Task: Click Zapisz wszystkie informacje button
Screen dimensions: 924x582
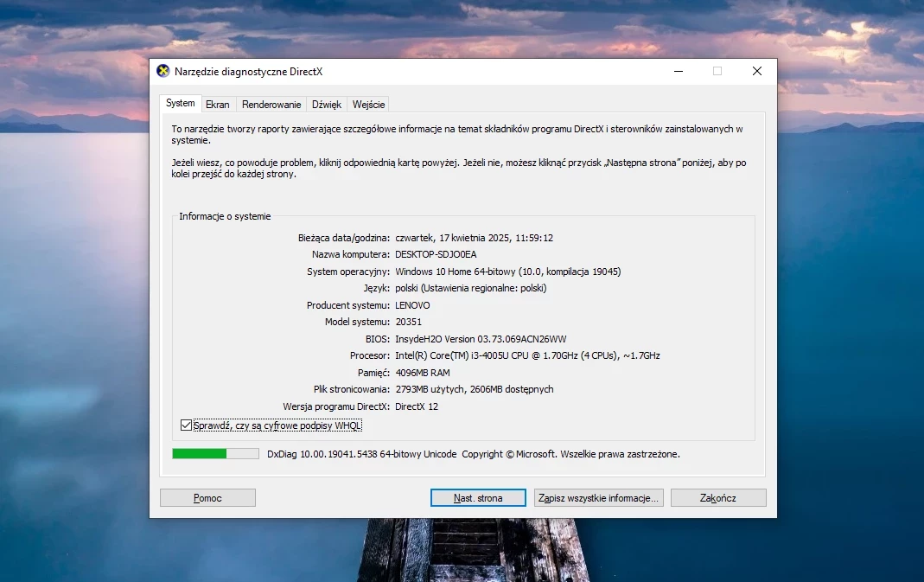Action: (x=599, y=497)
